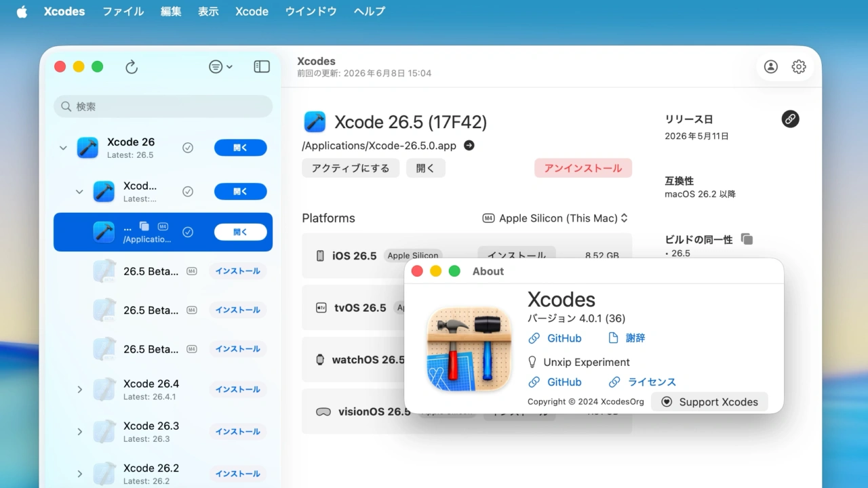Click インストール on Xcode 26.3 row
The height and width of the screenshot is (488, 868).
[x=238, y=432]
